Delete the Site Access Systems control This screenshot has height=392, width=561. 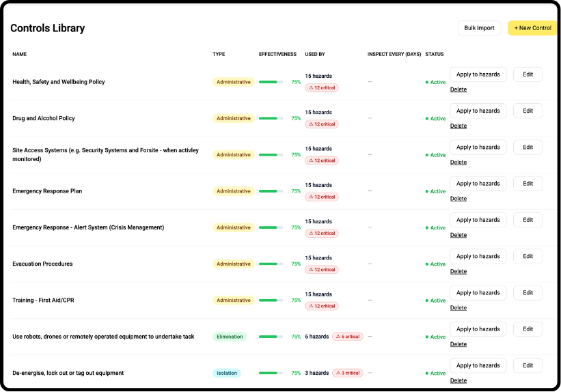point(459,163)
